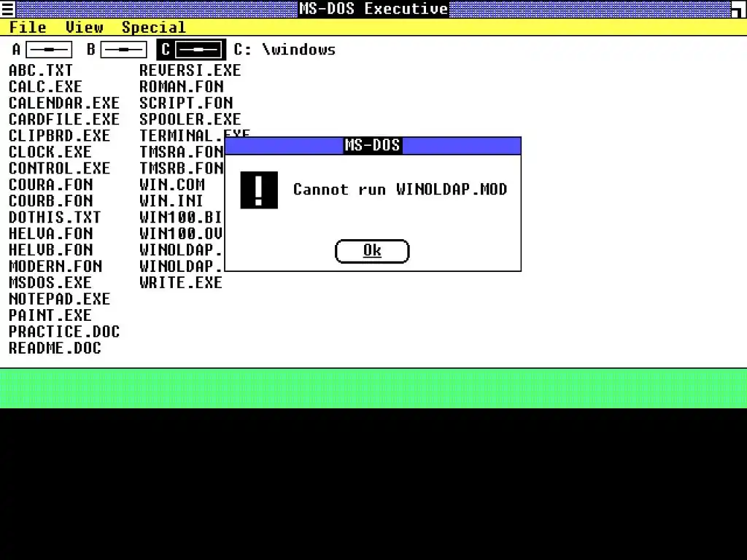This screenshot has width=747, height=560.
Task: Select the highlighted drive C icon
Action: (x=192, y=50)
